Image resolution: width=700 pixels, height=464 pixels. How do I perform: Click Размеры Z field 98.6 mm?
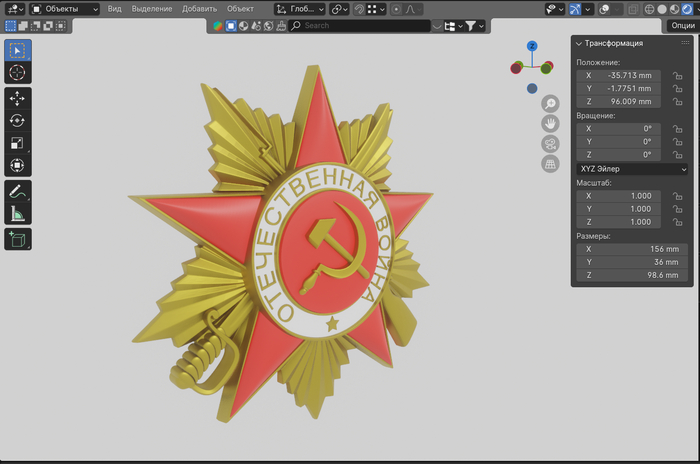tap(632, 276)
